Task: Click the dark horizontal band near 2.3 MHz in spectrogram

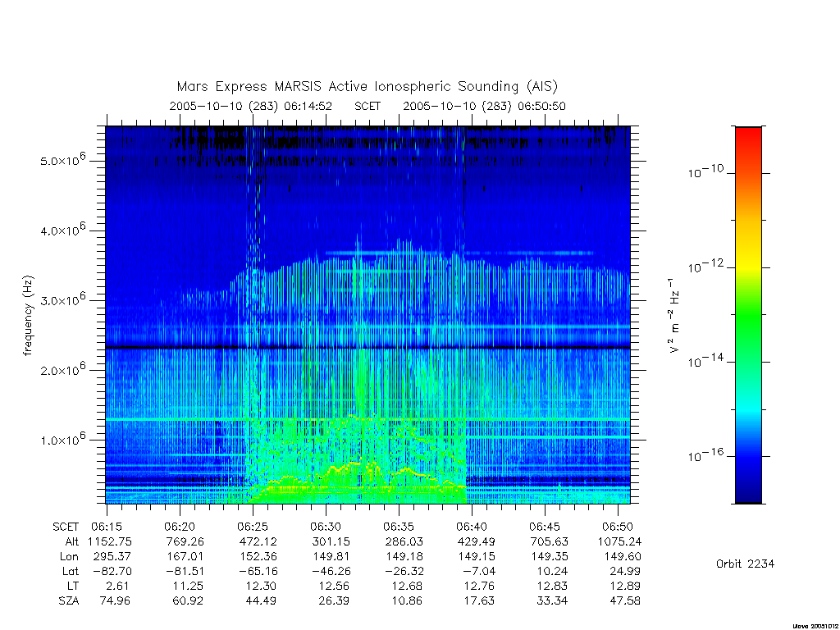Action: (x=368, y=348)
